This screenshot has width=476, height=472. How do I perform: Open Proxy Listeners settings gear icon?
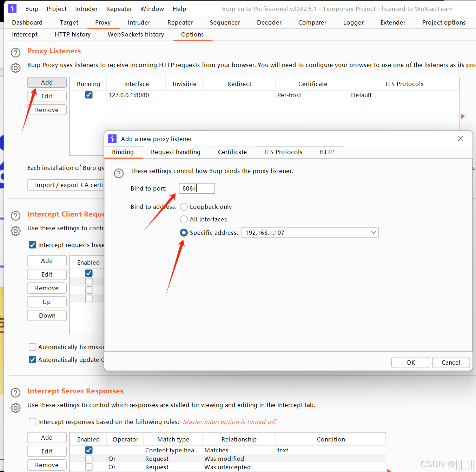(x=15, y=68)
